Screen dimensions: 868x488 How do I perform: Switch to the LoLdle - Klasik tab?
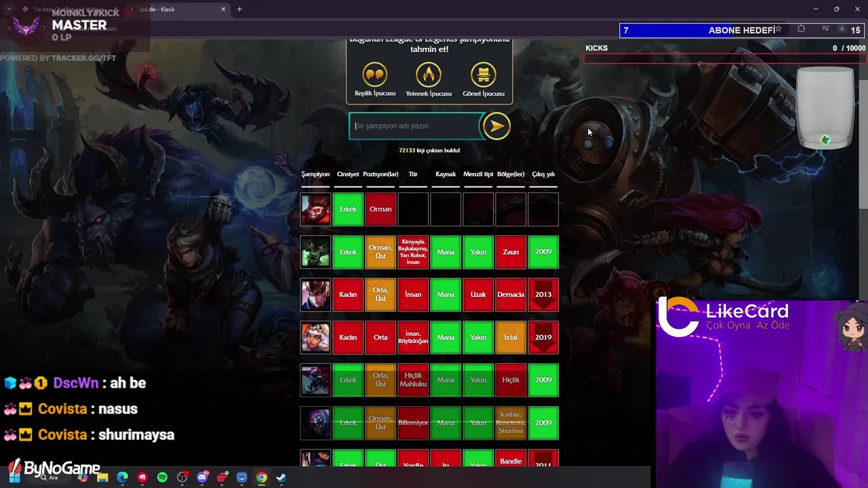[178, 9]
